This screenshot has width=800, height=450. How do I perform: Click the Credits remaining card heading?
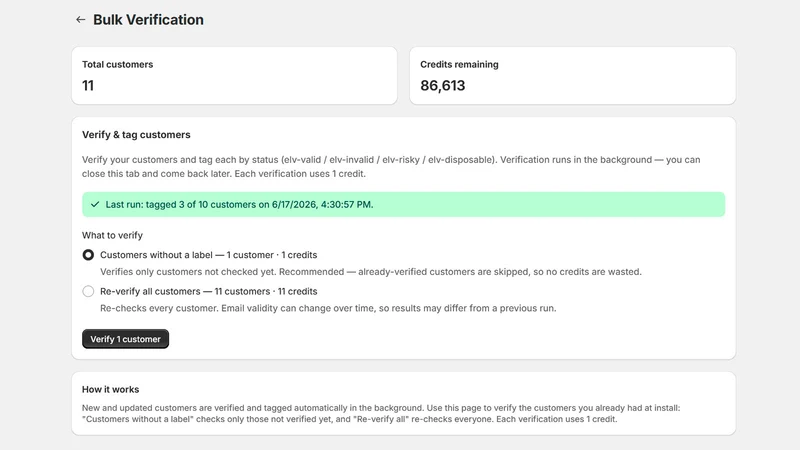coord(459,64)
